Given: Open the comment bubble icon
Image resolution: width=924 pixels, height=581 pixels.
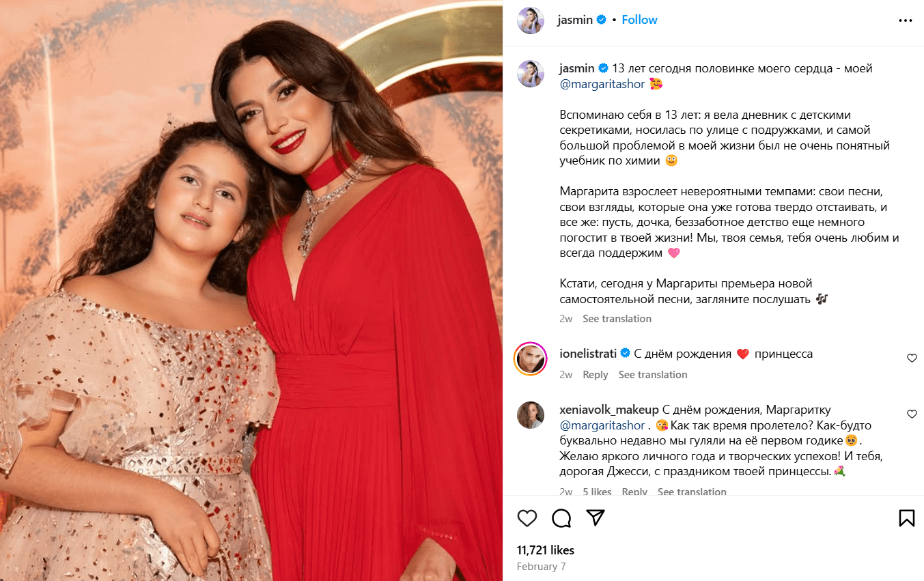Looking at the screenshot, I should (x=561, y=518).
